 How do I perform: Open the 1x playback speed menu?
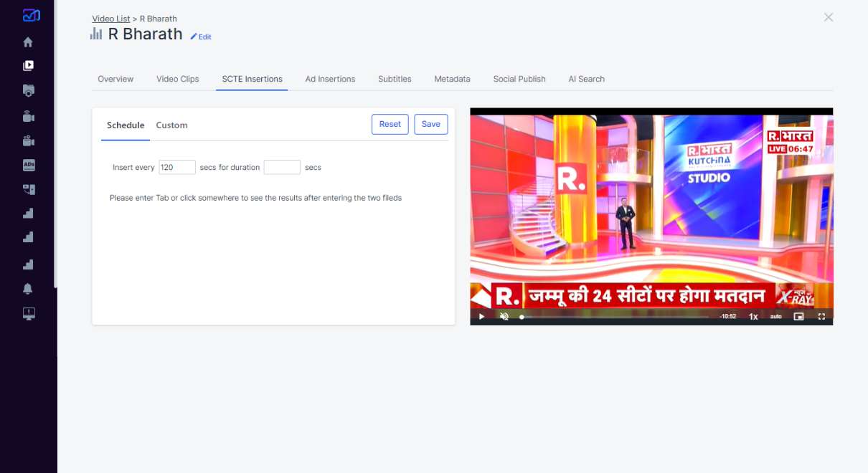753,316
